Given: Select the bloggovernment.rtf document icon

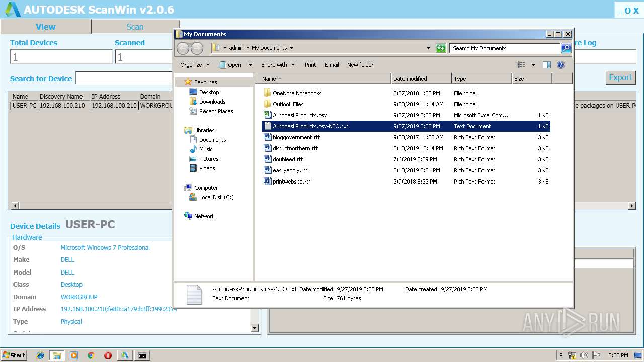Looking at the screenshot, I should coord(268,137).
